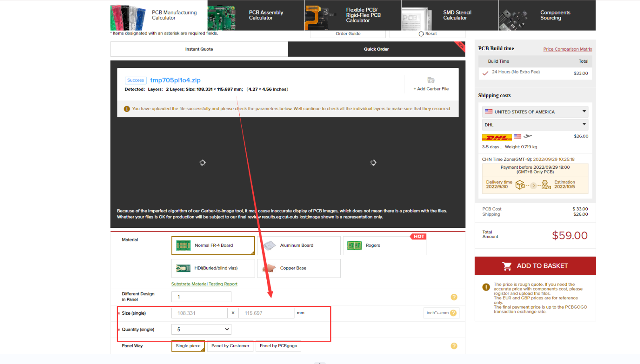Click the Components Sourcing chips thumbnail
The width and height of the screenshot is (640, 364).
point(513,20)
